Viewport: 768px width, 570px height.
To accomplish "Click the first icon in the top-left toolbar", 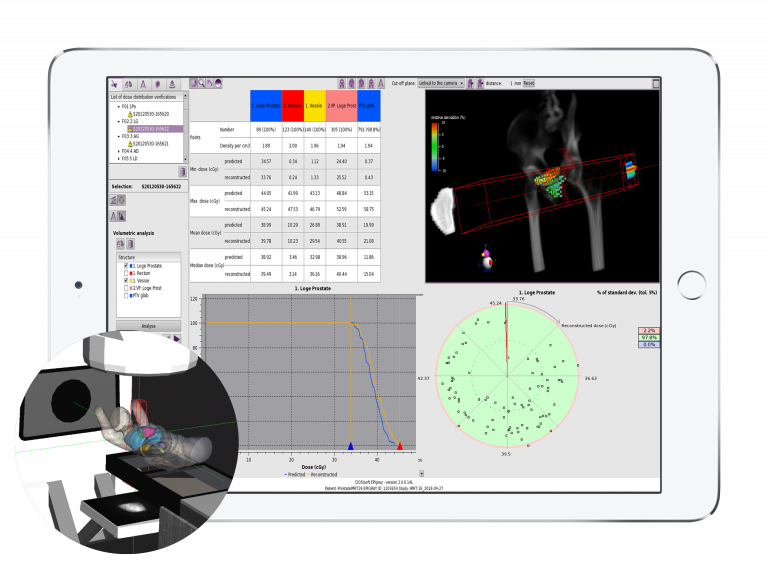I will 114,84.
